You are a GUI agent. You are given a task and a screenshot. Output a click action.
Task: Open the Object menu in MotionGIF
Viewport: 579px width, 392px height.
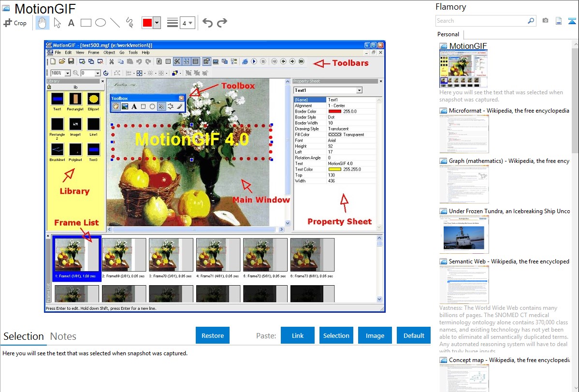pos(109,53)
